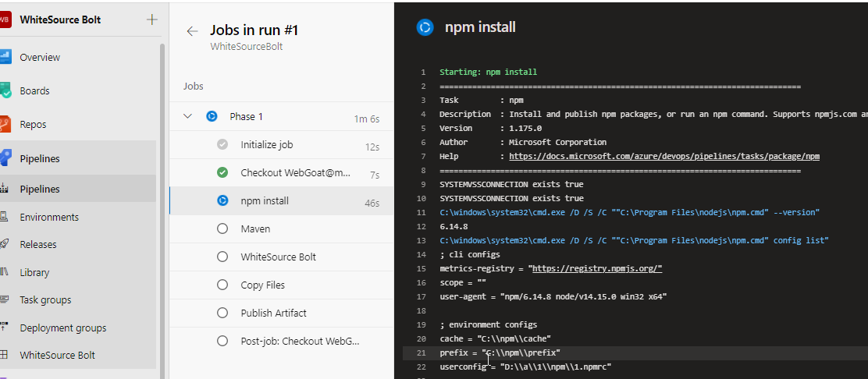Click the Releases rocket icon
Screen dimensions: 868x379
coord(4,244)
